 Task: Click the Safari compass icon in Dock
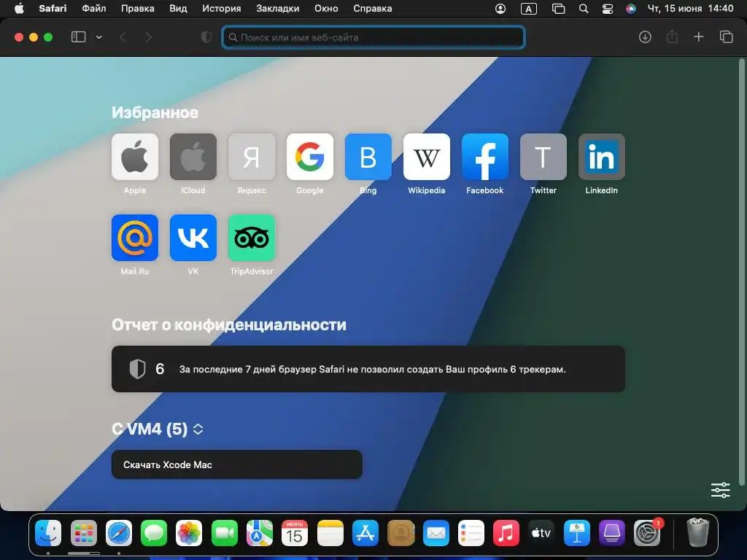(119, 533)
